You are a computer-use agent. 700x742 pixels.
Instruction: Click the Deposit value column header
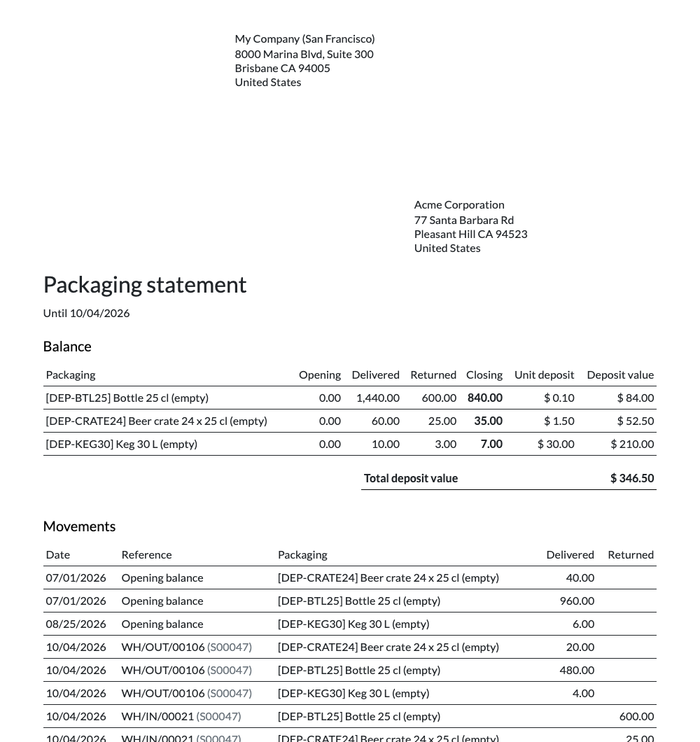pos(620,374)
